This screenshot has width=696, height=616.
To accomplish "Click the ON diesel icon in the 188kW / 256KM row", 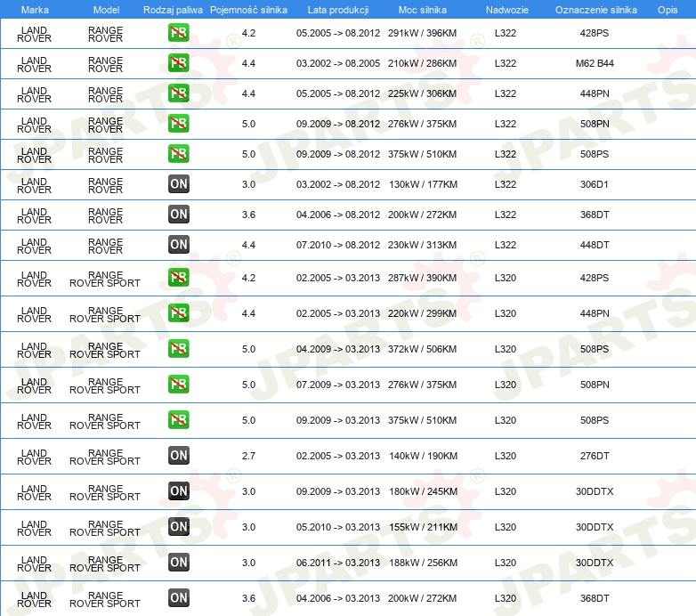I will tap(178, 563).
